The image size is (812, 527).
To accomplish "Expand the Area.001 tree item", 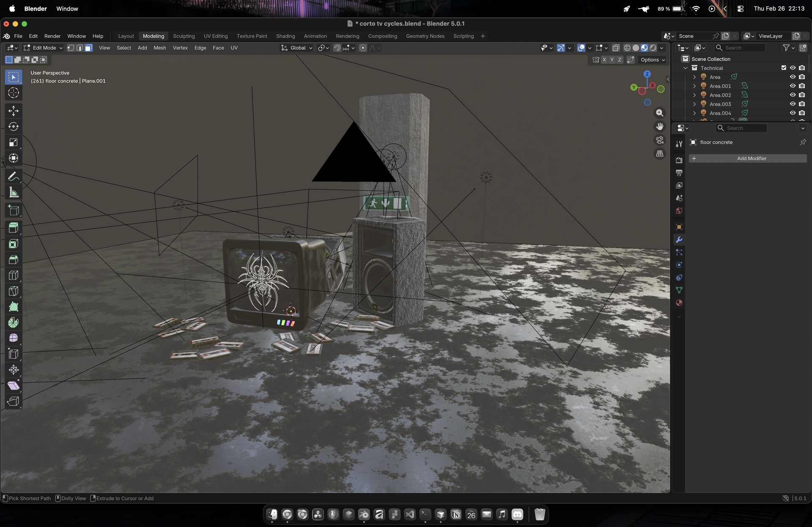I will (694, 86).
